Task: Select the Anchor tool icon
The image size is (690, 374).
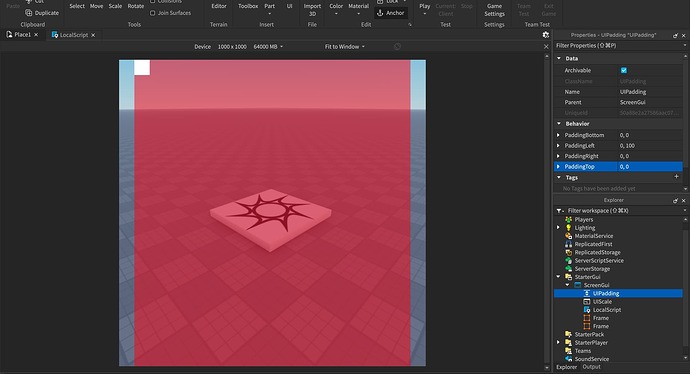Action: click(380, 13)
